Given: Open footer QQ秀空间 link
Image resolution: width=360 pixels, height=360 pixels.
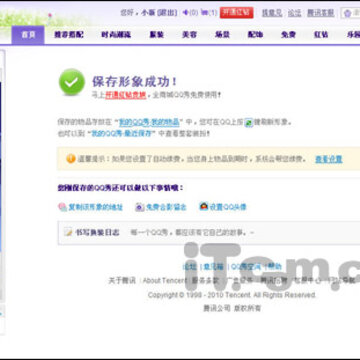Looking at the screenshot, I should (246, 267).
